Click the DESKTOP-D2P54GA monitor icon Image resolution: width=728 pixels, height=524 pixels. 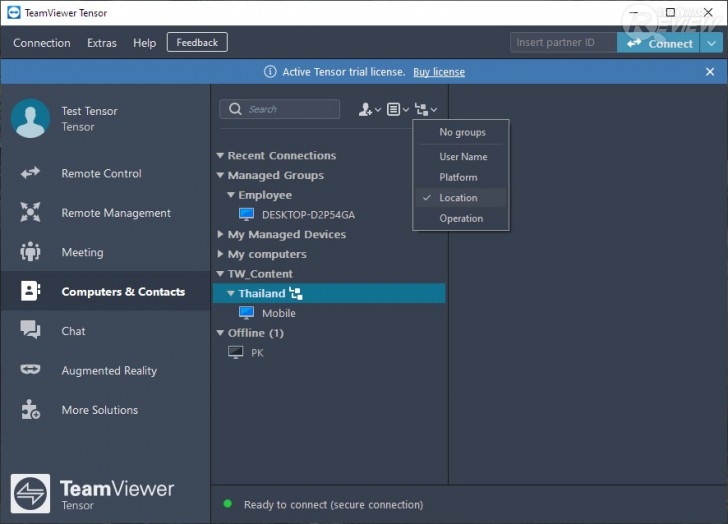click(x=246, y=214)
